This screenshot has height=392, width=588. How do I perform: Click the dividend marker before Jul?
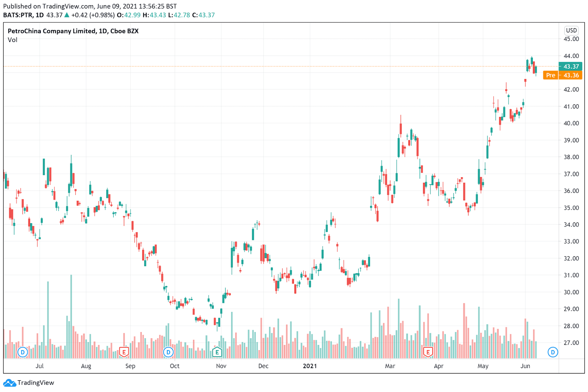pos(23,352)
